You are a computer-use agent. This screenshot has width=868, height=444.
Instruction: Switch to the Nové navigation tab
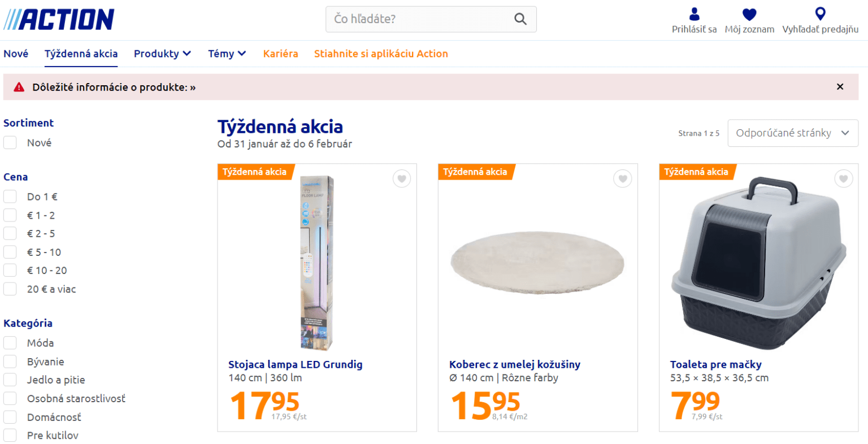pos(16,53)
